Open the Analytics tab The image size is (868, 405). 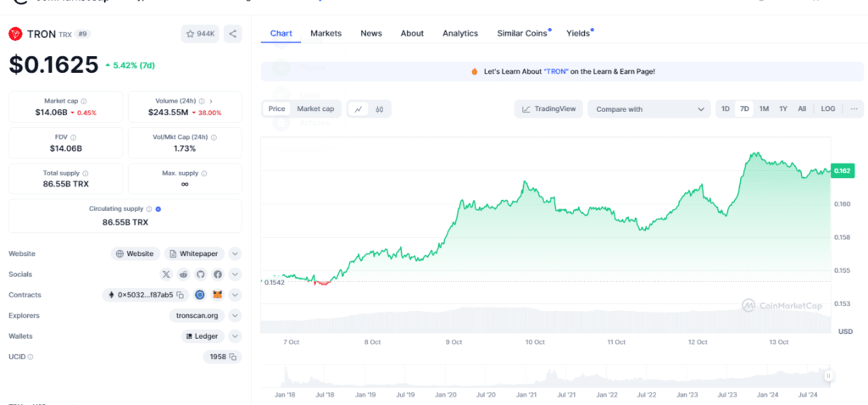(x=460, y=33)
